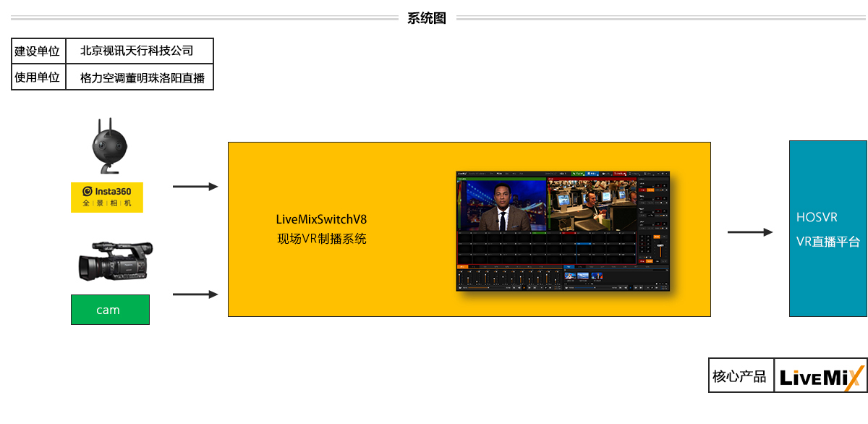Screen dimensions: 868x424
Task: Click the yellow Insta360 全景相机 logo
Action: pos(107,198)
